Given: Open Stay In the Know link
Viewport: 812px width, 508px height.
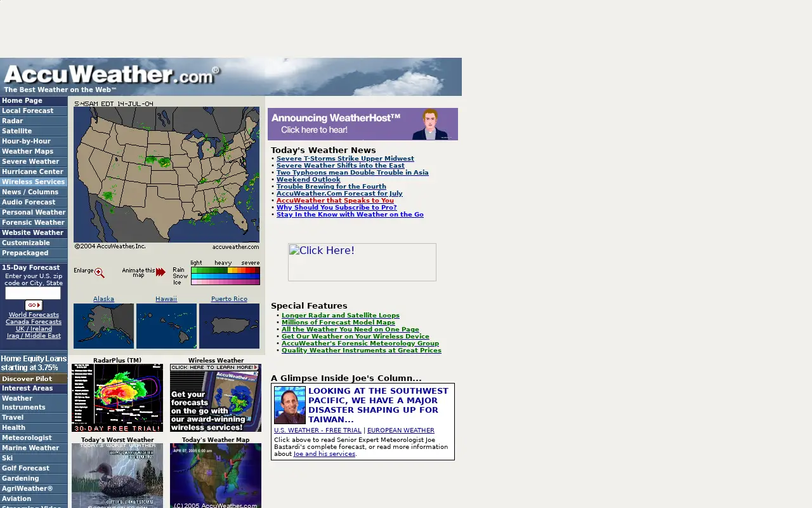Looking at the screenshot, I should 350,215.
